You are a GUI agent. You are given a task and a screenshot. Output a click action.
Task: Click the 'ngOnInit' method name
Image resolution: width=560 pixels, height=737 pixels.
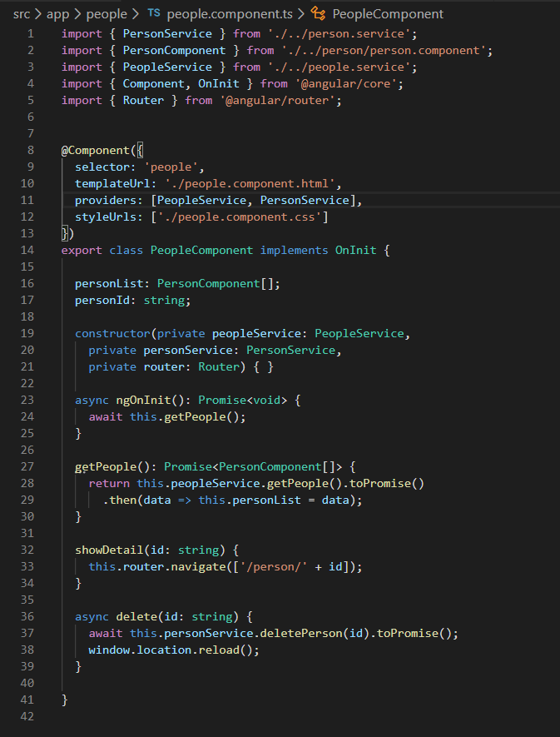(143, 400)
